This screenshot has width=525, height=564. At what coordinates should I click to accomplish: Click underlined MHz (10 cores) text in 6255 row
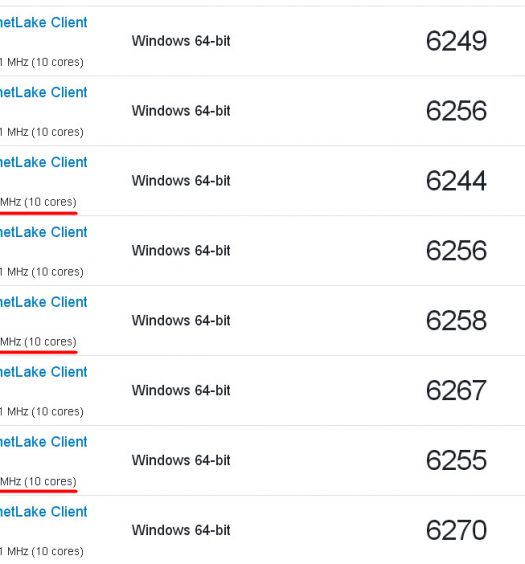(38, 481)
